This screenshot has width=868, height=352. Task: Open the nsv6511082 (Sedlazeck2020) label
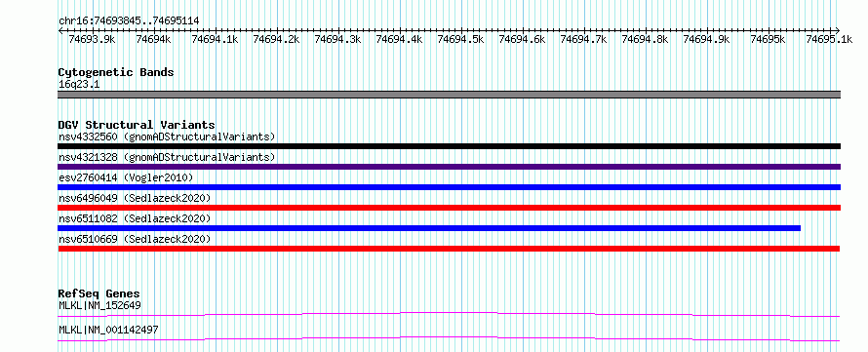135,218
